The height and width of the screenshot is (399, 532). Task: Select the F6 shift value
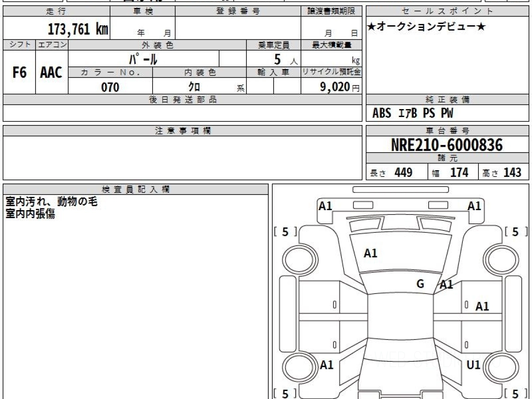(19, 72)
